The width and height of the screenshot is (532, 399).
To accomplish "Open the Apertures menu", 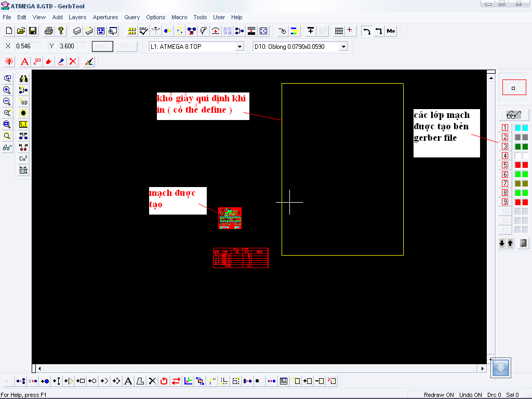I will 105,17.
